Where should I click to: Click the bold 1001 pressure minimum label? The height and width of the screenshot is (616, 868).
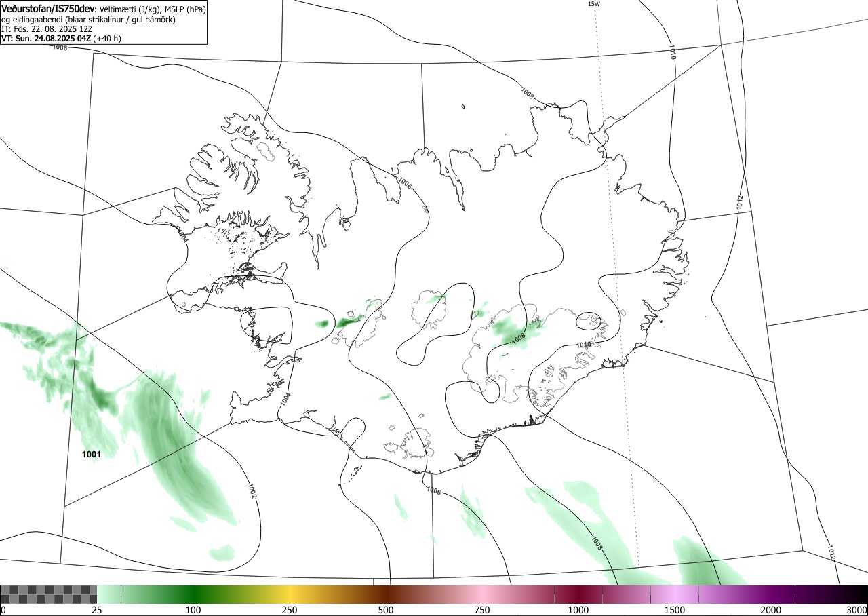[x=92, y=454]
